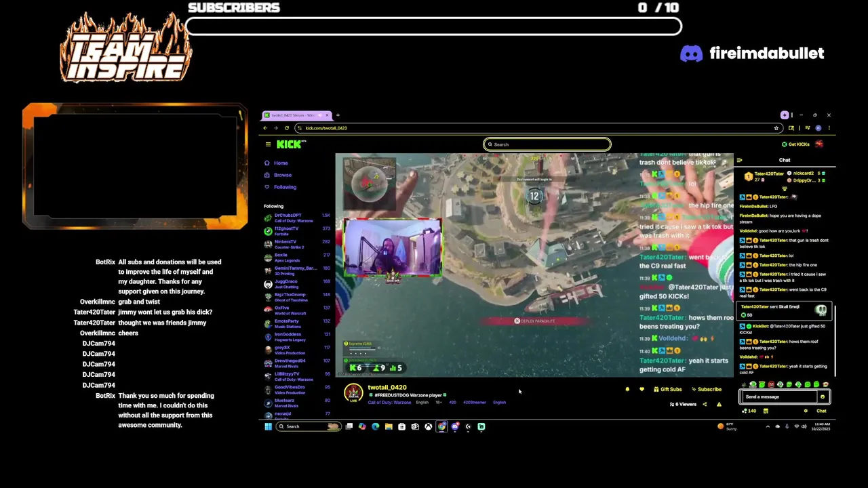Open the greySX followed channel
868x488 pixels.
click(x=297, y=350)
